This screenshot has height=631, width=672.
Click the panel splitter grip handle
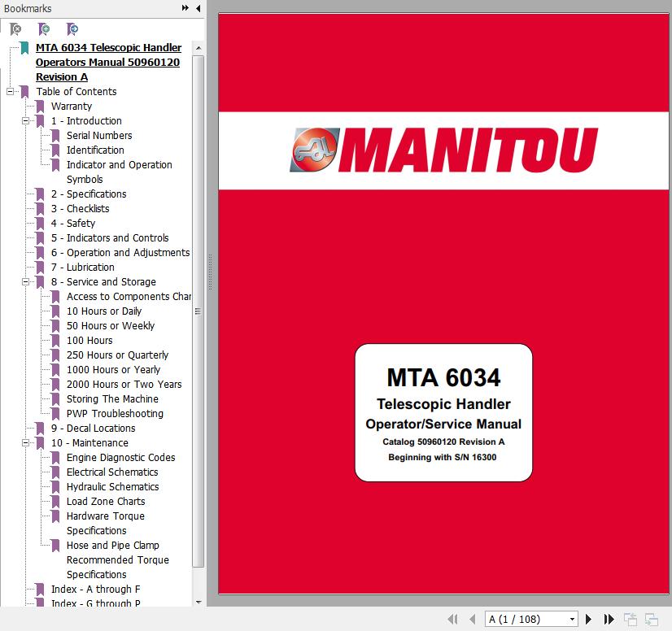(x=211, y=272)
